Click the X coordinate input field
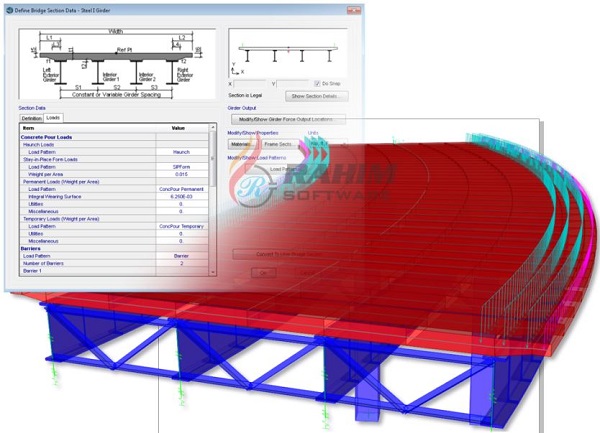The image size is (600, 433). pyautogui.click(x=249, y=84)
